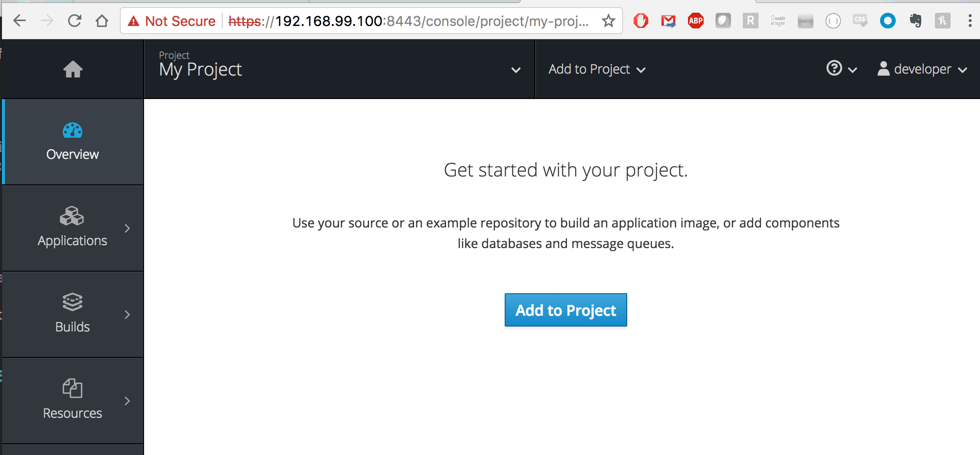Click the home icon in the console header
980x455 pixels.
[x=73, y=69]
